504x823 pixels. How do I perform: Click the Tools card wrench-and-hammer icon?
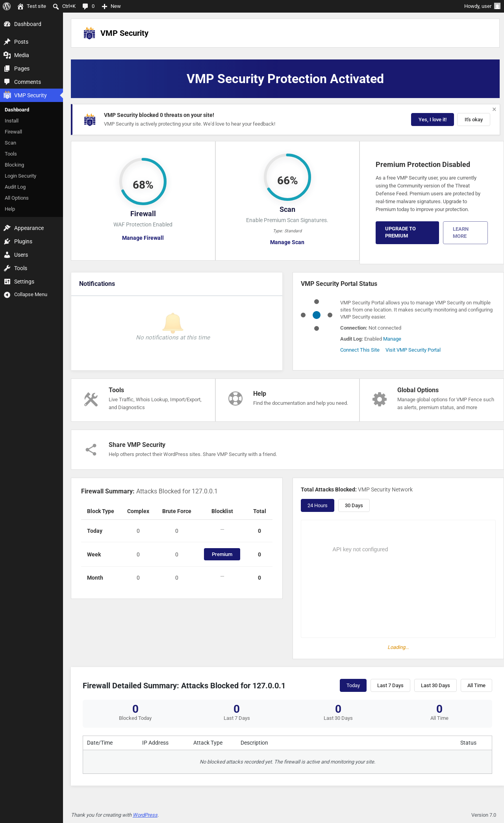[x=91, y=399]
